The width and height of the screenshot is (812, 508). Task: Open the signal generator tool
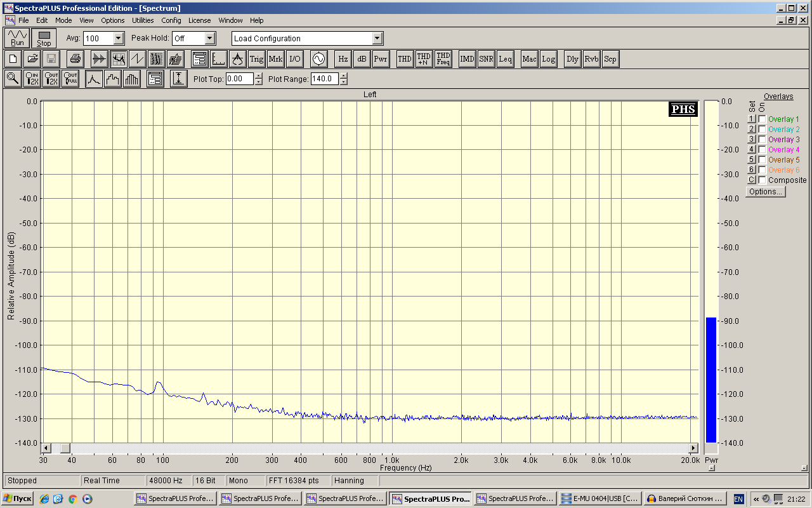point(318,59)
